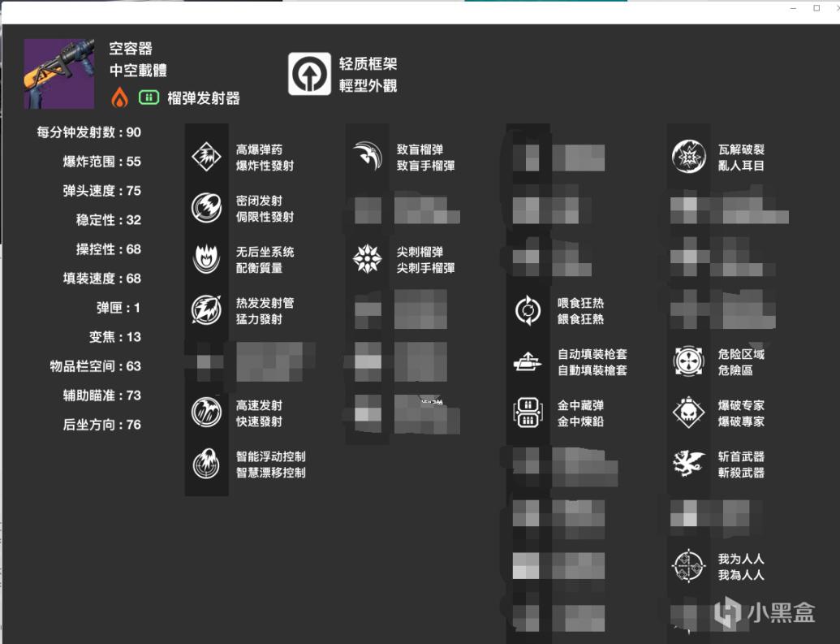Select the 智能浮动控制 perk icon
Image resolution: width=840 pixels, height=644 pixels.
pos(206,464)
